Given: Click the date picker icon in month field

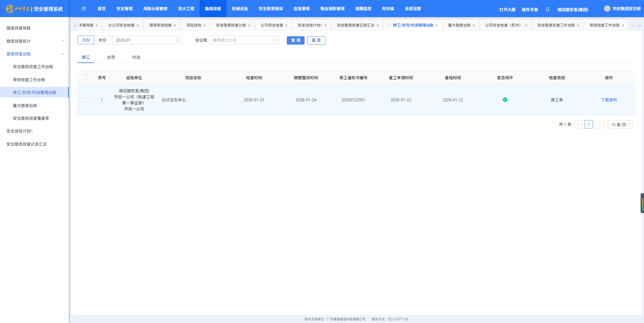Looking at the screenshot, I should (x=178, y=40).
